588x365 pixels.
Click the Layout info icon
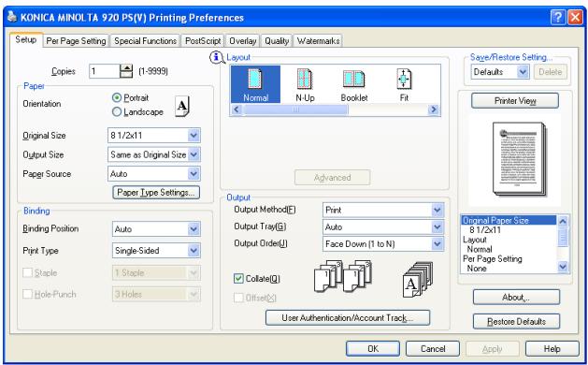[x=216, y=57]
